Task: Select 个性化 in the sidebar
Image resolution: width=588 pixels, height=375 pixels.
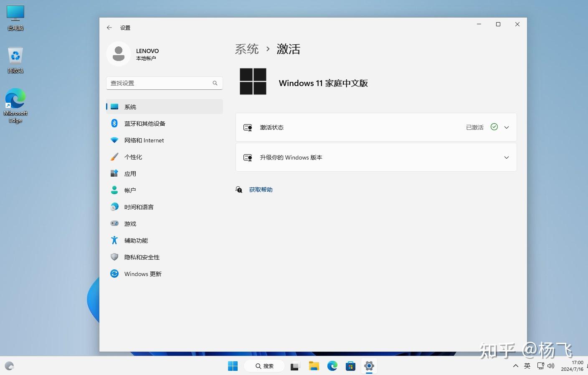Action: (x=133, y=157)
